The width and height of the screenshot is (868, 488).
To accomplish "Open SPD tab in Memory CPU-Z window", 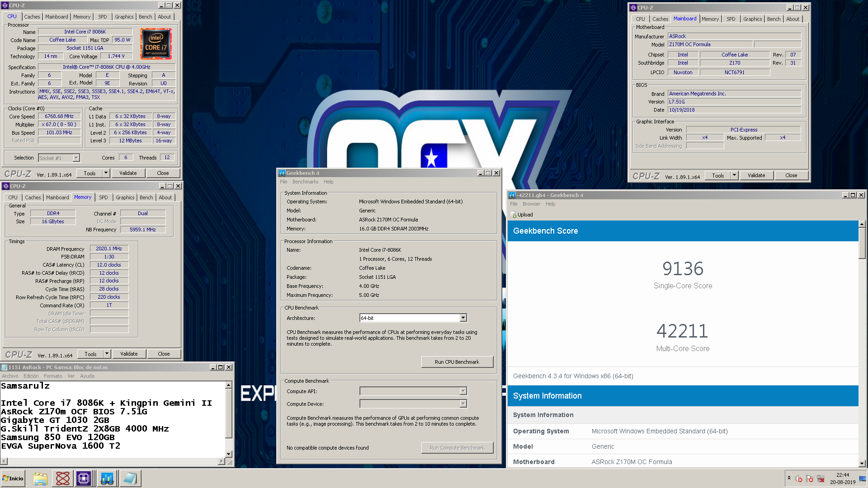I will point(104,197).
